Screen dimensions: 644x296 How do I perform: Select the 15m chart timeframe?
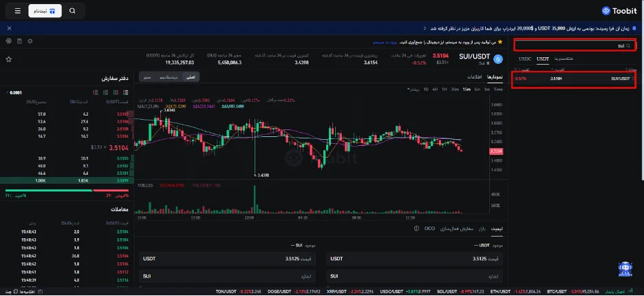click(466, 89)
